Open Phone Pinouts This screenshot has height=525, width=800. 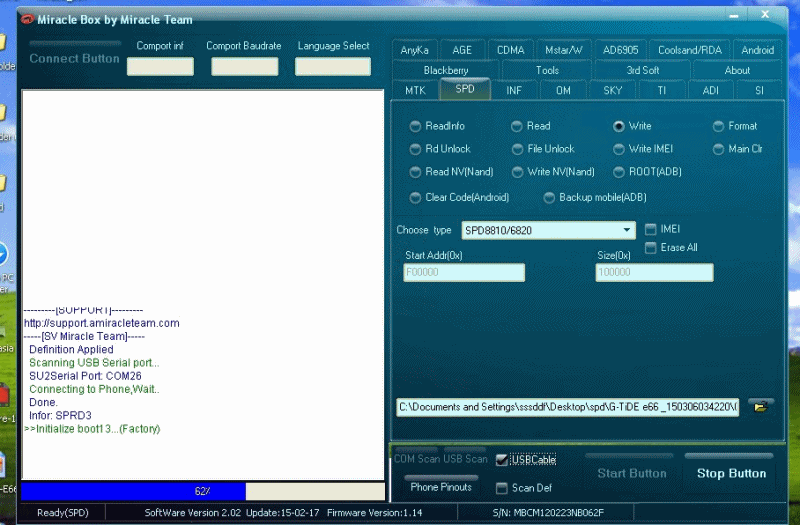point(441,485)
